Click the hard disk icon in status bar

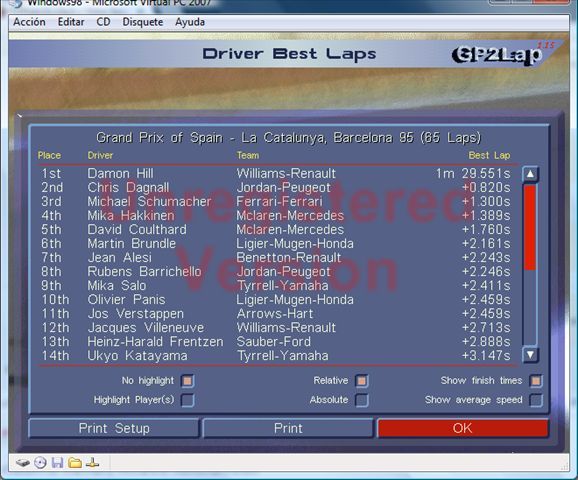click(x=23, y=462)
